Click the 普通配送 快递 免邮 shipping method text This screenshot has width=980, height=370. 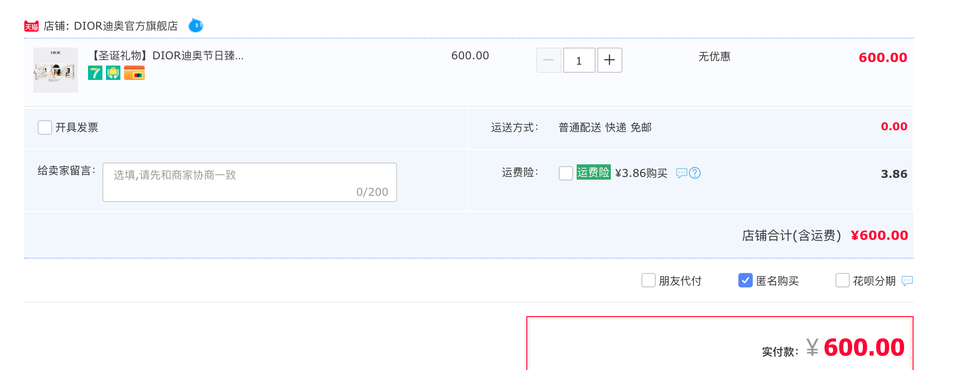pos(605,128)
